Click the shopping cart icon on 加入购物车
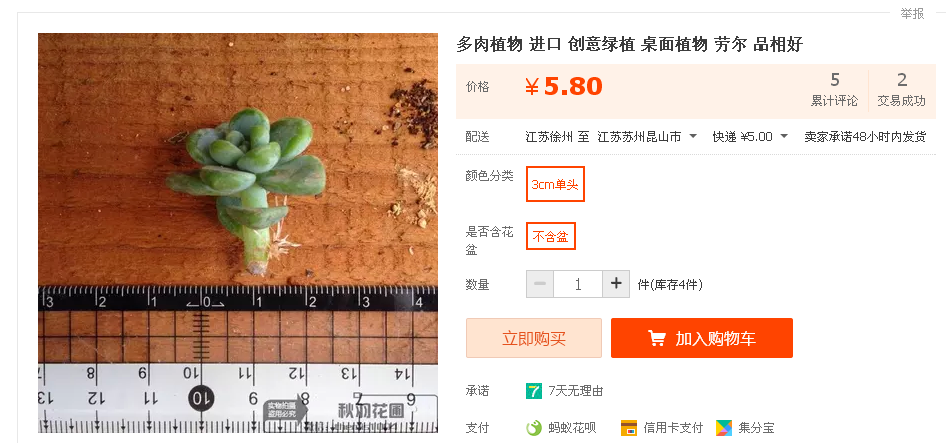This screenshot has width=946, height=443. coord(657,338)
